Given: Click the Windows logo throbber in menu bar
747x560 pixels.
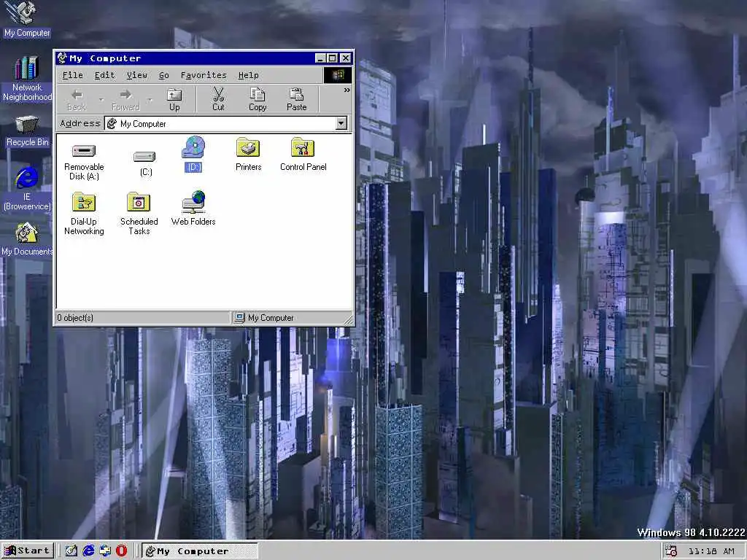Looking at the screenshot, I should [338, 75].
